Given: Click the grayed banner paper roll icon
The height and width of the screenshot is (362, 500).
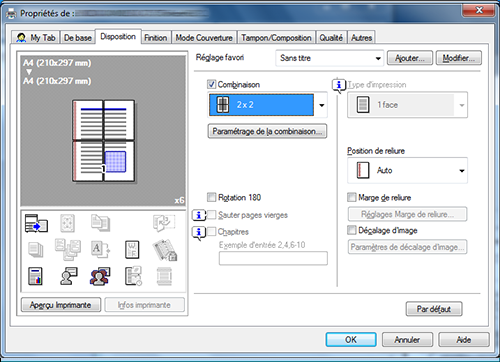Looking at the screenshot, I should click(164, 276).
